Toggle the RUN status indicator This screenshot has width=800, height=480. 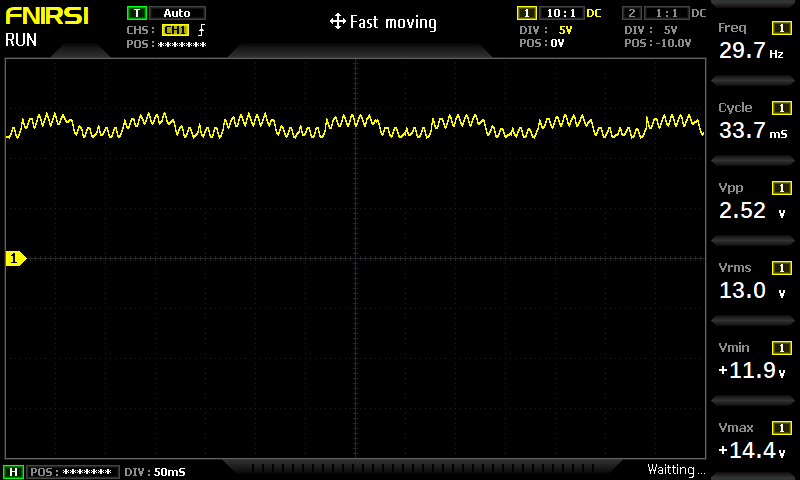click(21, 40)
